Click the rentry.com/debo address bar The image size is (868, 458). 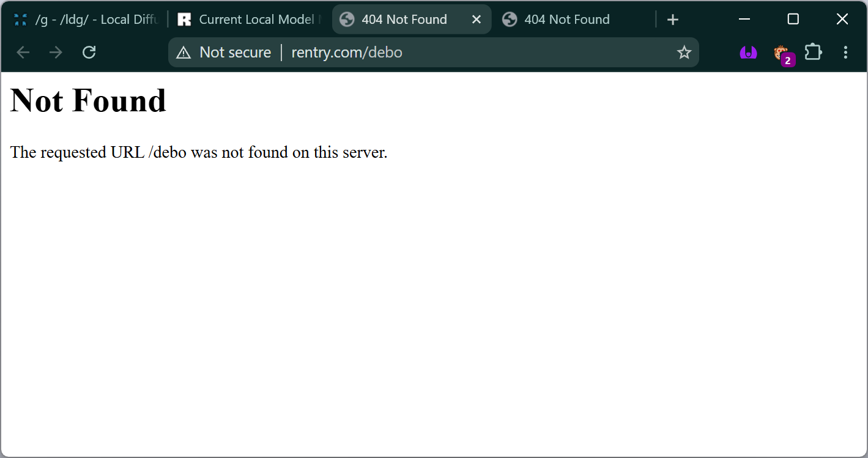434,53
